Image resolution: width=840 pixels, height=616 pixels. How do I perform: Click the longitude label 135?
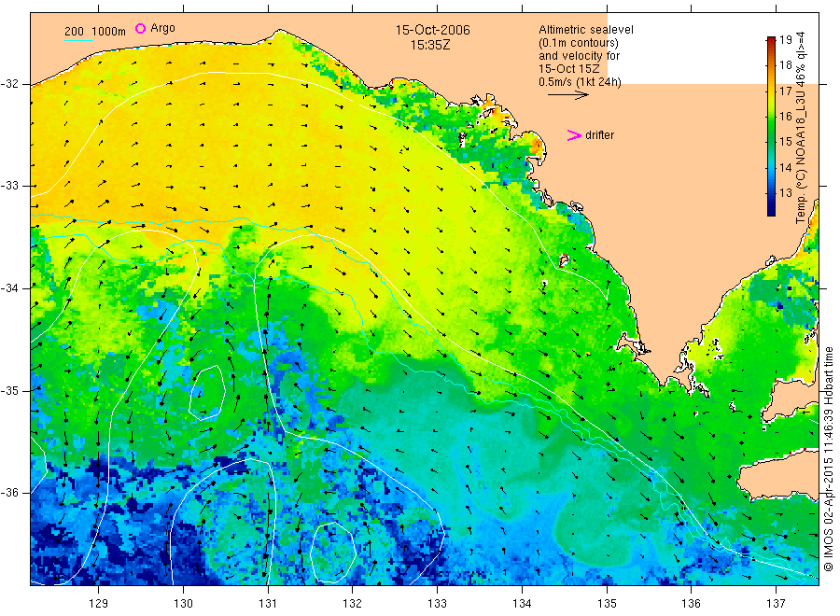pyautogui.click(x=607, y=604)
